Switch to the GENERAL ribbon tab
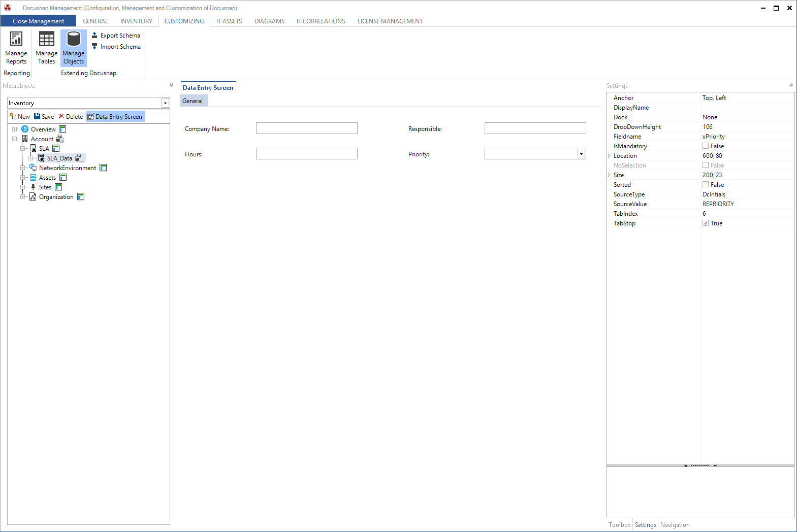Viewport: 797px width, 532px height. pos(95,21)
